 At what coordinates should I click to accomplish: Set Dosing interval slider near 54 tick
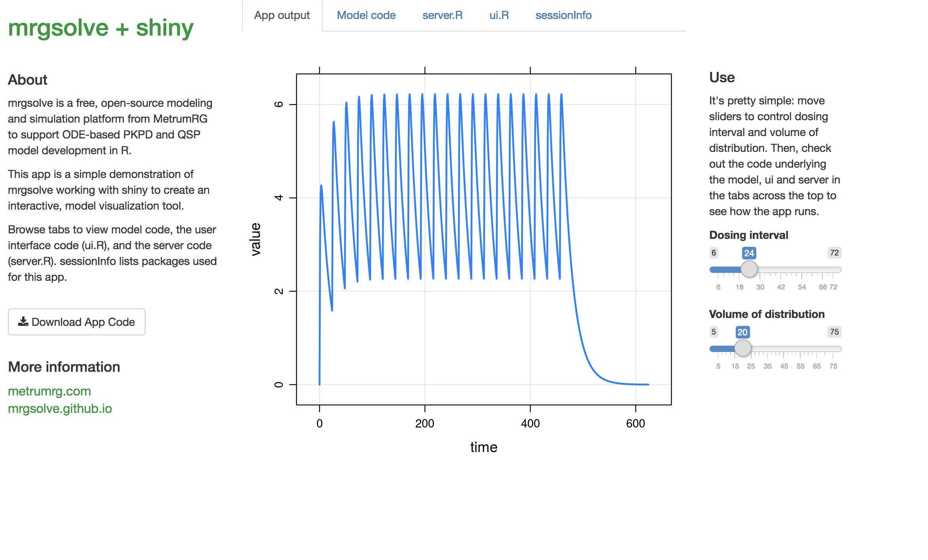tap(801, 270)
